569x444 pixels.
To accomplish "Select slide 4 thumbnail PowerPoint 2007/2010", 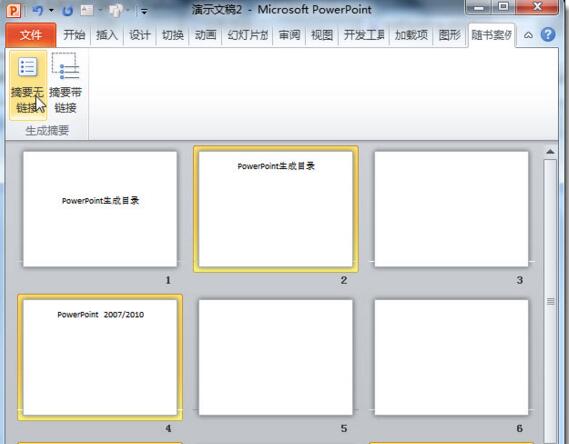I will click(x=100, y=357).
